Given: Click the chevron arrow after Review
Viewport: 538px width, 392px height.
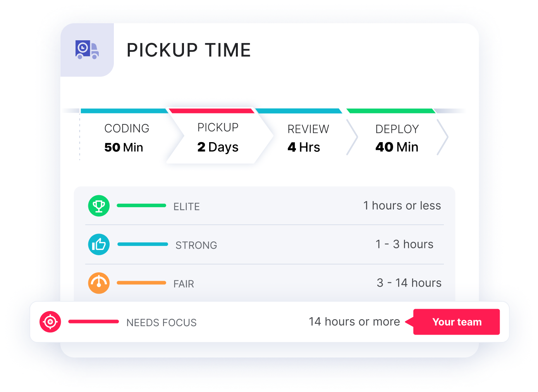Looking at the screenshot, I should tap(352, 137).
